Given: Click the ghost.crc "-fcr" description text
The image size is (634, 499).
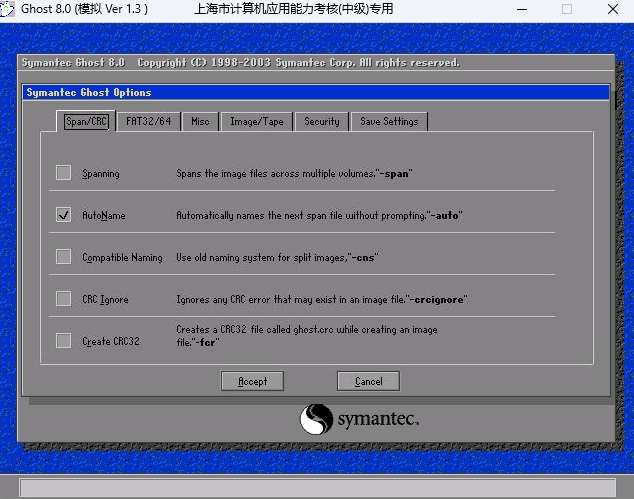Looking at the screenshot, I should [306, 336].
